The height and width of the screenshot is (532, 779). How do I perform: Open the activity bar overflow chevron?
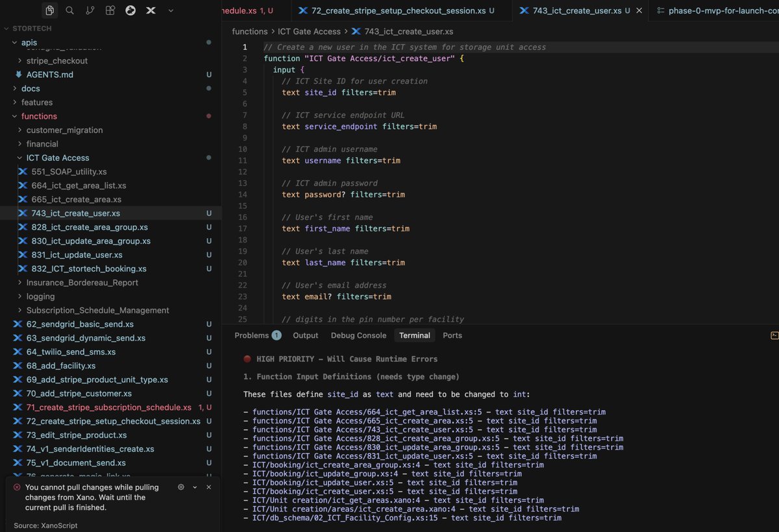(170, 10)
